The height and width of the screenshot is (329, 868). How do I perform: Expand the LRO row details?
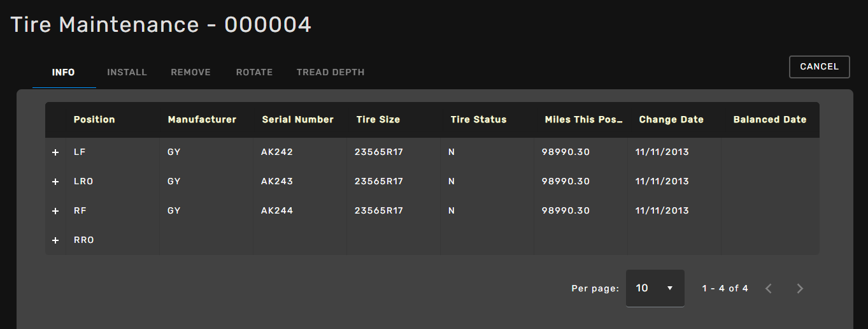(x=55, y=182)
